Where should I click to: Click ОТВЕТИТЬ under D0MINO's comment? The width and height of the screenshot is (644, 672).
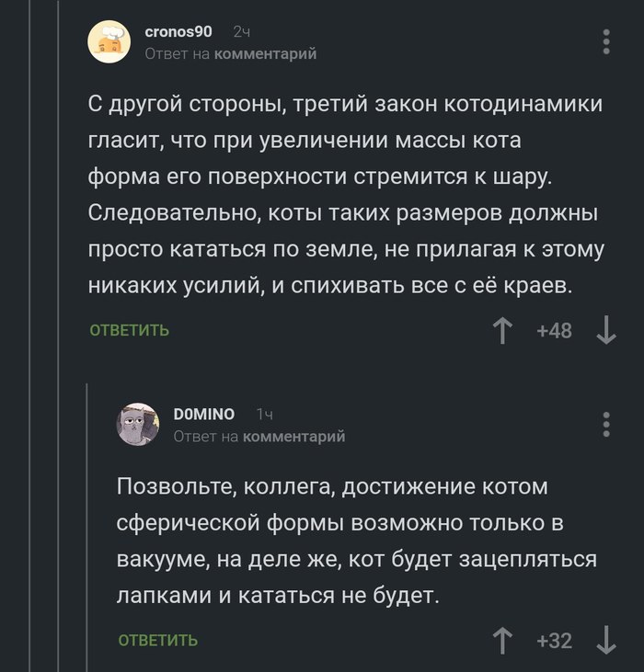click(x=157, y=640)
